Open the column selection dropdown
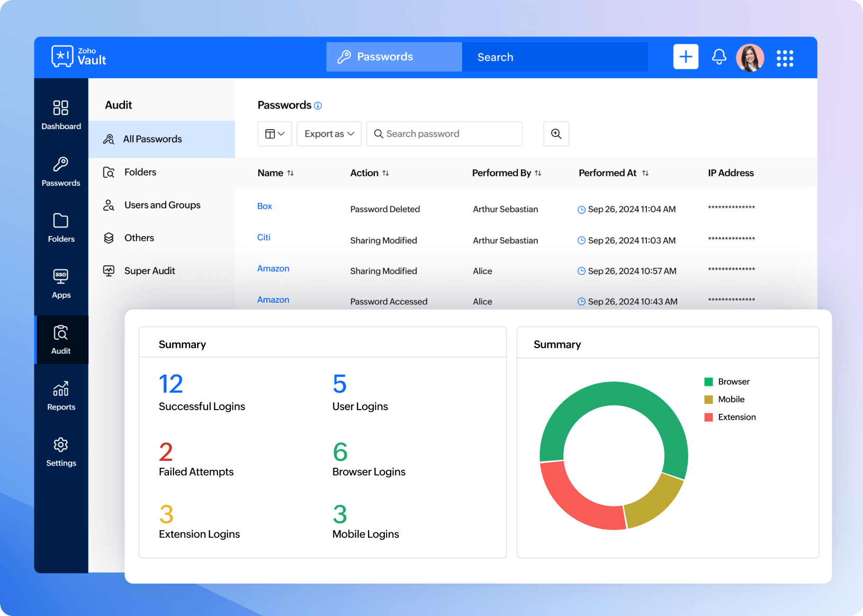The height and width of the screenshot is (616, 863). click(274, 134)
